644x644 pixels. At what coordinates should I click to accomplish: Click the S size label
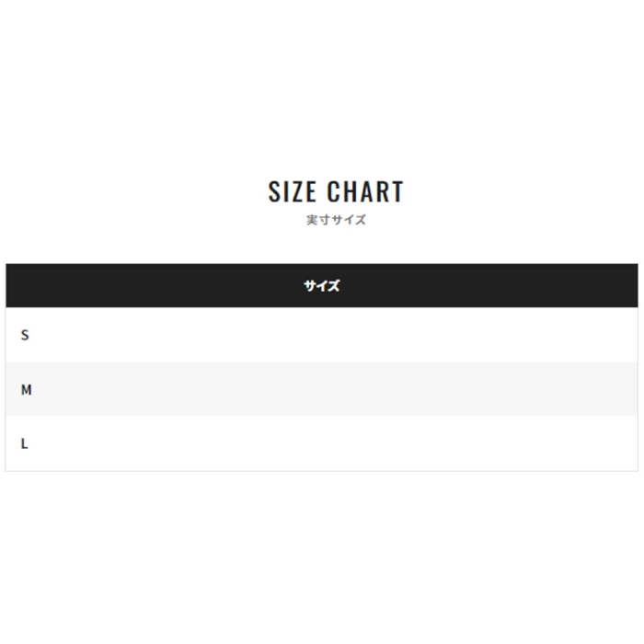[25, 335]
